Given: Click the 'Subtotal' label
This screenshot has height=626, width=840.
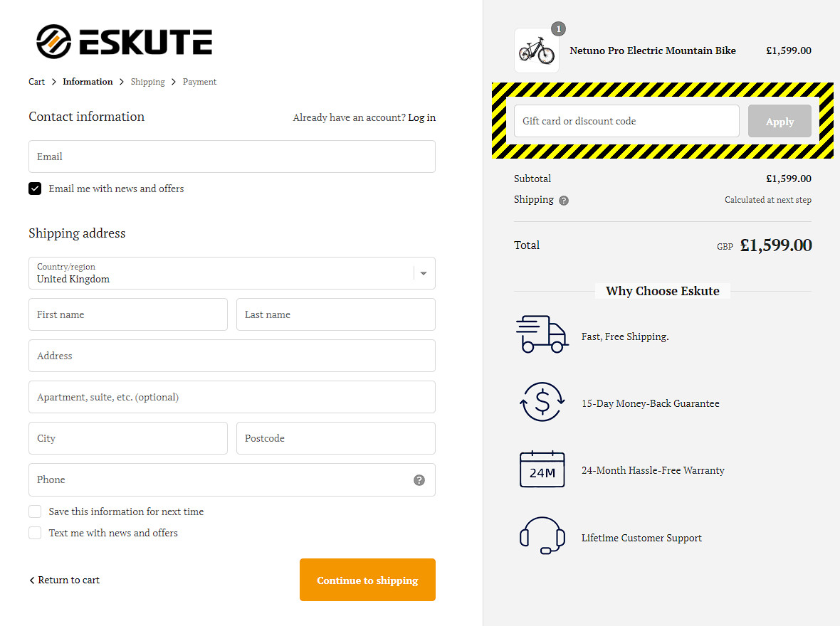Looking at the screenshot, I should coord(532,179).
